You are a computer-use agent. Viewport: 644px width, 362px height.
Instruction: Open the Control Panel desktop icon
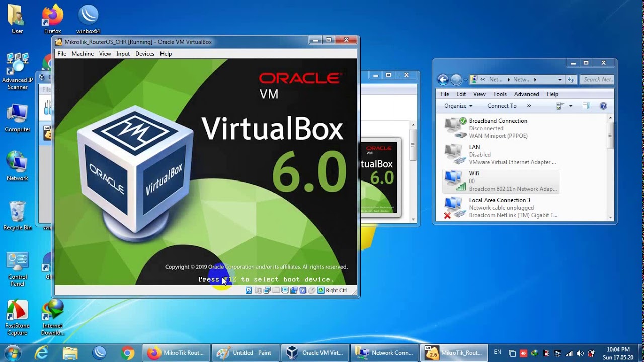pos(17,269)
